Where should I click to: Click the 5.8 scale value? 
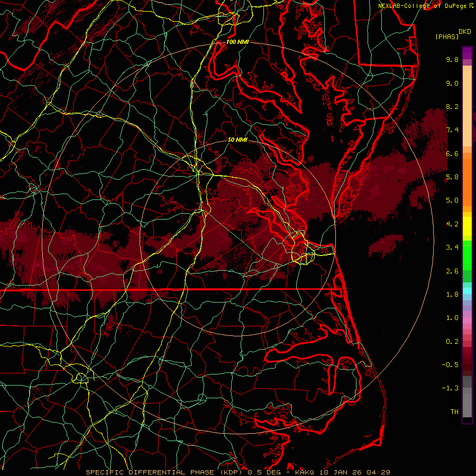click(452, 177)
